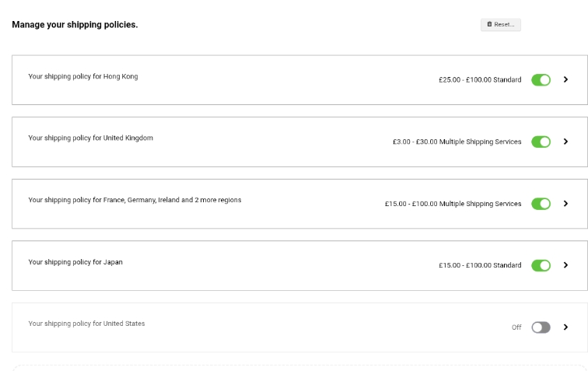The image size is (588, 371).
Task: Expand the Hong Kong policy chevron arrow
Action: tap(565, 79)
